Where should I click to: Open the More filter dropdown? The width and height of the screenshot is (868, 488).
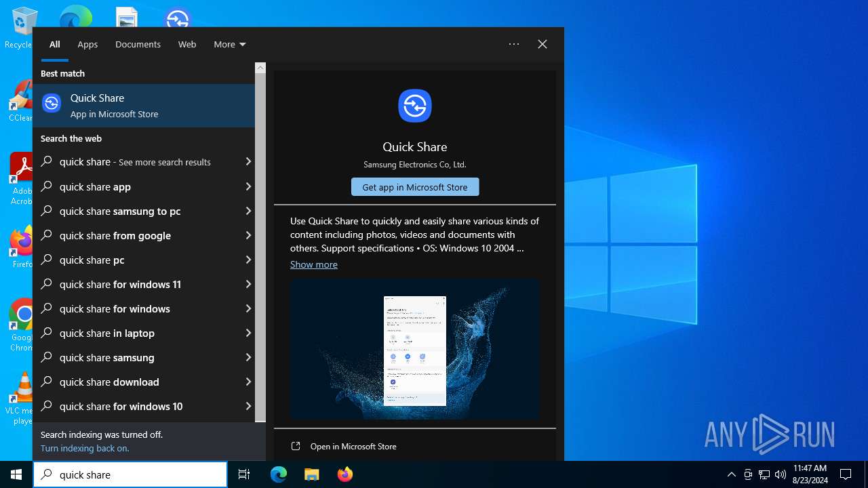[230, 44]
